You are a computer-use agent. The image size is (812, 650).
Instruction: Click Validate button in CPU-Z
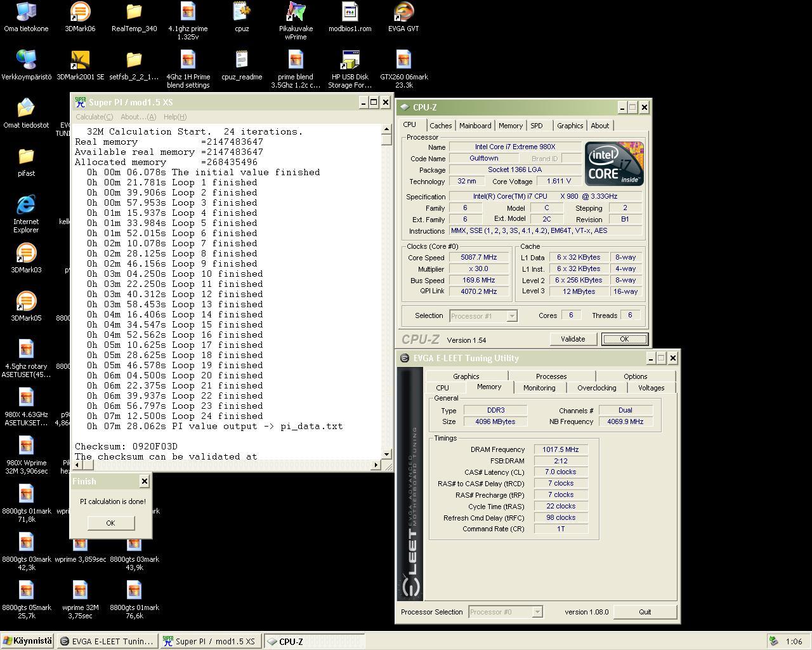572,339
